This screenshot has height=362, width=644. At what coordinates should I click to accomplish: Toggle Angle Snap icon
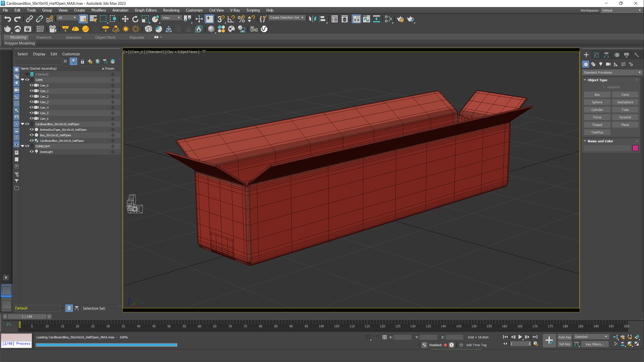231,19
